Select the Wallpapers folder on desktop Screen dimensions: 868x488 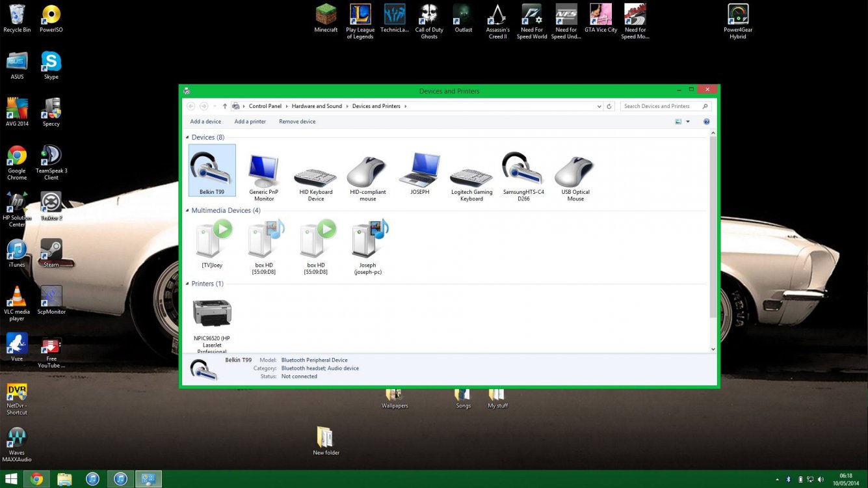[395, 398]
